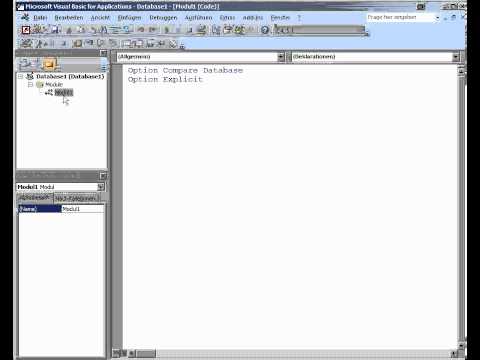The height and width of the screenshot is (360, 480).
Task: Click the horizontal scrollbar right arrow
Action: pos(454,353)
